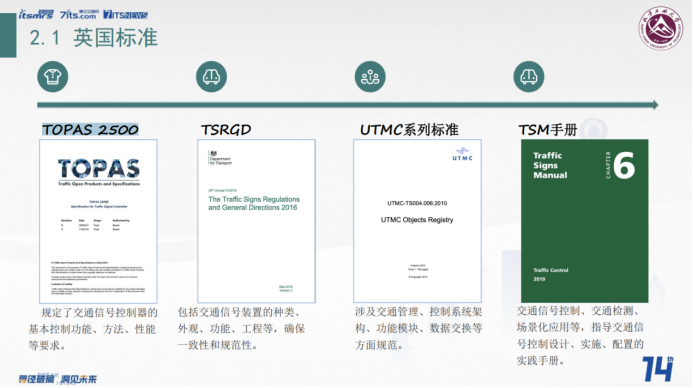
Task: Click the university emblem logo
Action: point(661,27)
